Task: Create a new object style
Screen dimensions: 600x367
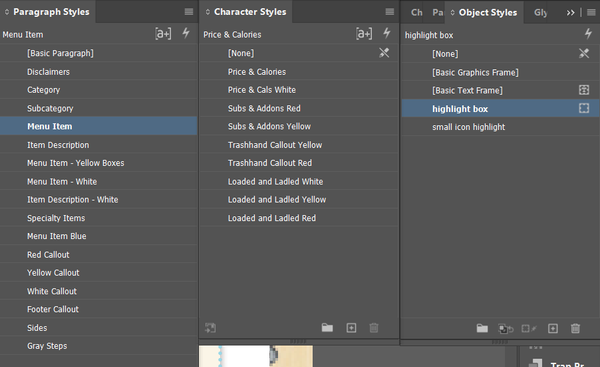Action: pos(553,328)
